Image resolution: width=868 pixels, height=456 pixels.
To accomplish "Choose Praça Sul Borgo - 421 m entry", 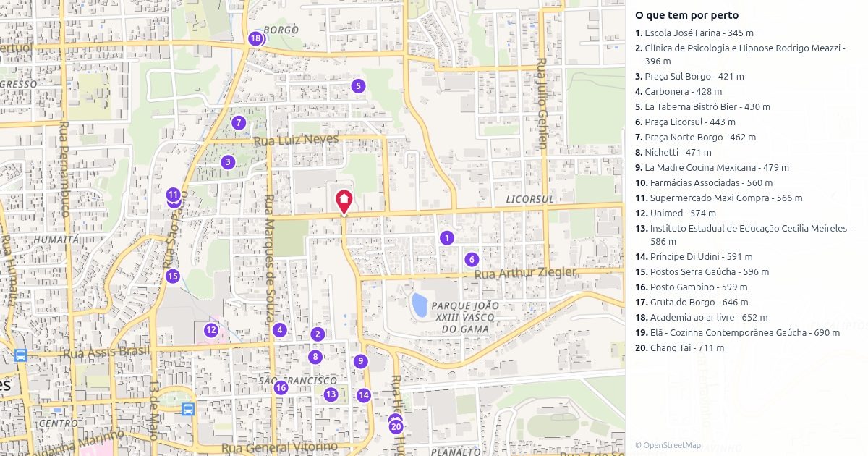I will pyautogui.click(x=689, y=77).
